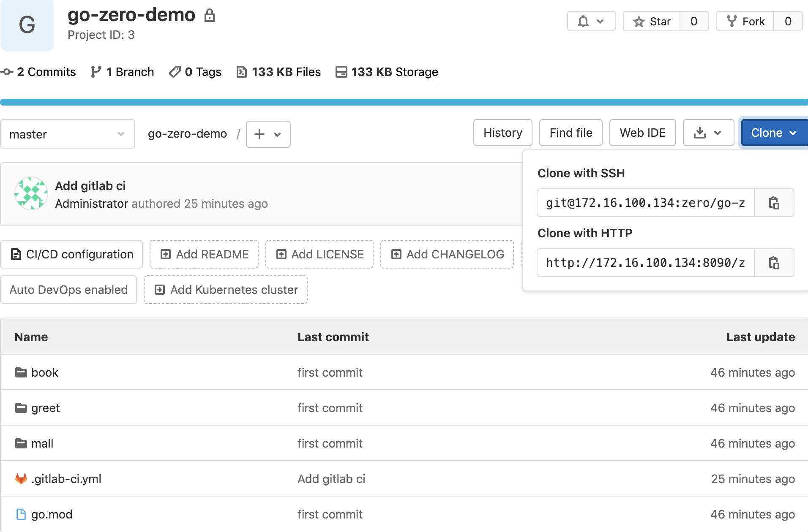The image size is (808, 532).
Task: Open the 1 Branch link
Action: point(123,72)
